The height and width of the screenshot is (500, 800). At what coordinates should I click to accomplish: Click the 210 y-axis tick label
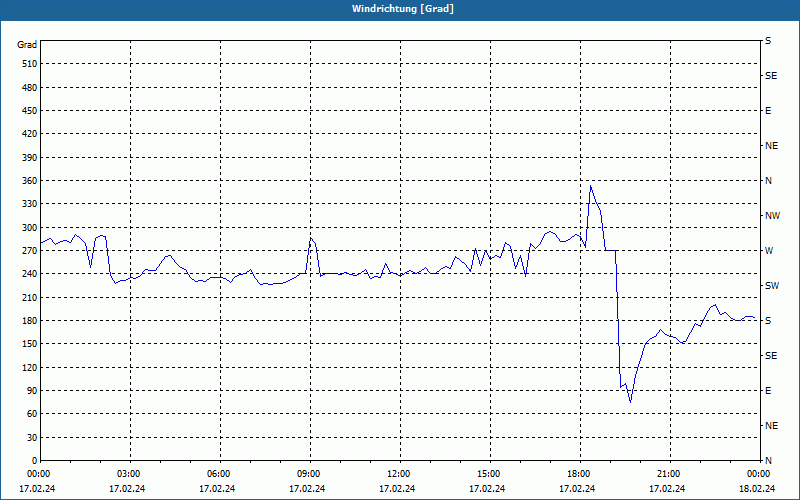coord(30,297)
